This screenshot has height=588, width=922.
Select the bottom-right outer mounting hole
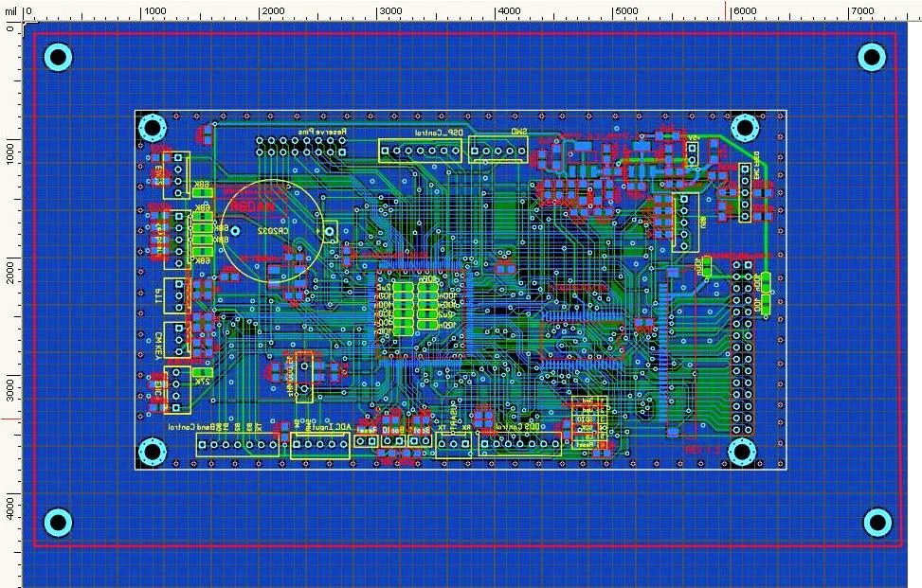point(877,522)
